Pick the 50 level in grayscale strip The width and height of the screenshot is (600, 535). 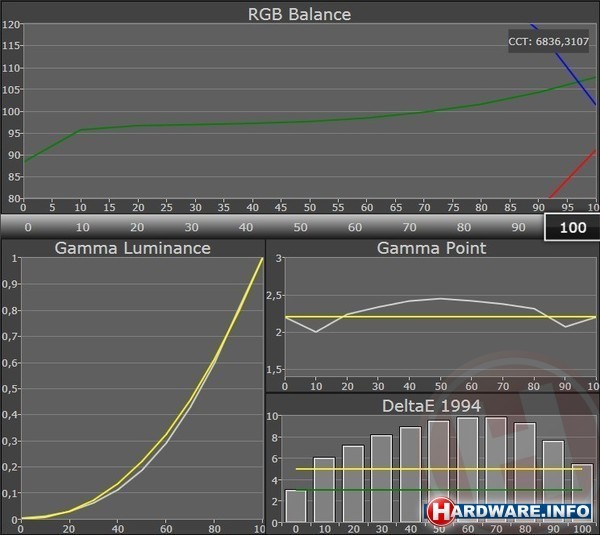pyautogui.click(x=298, y=227)
